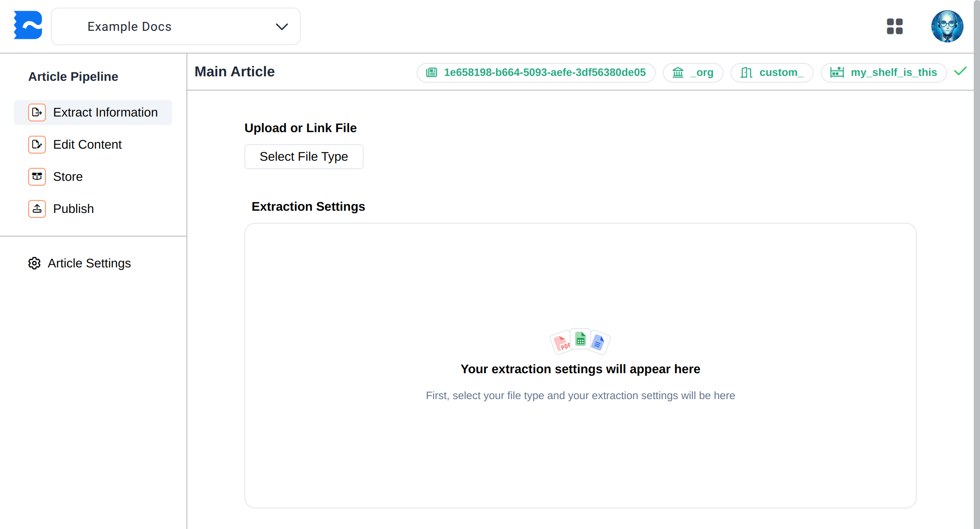Click the my_shelf_is_this shelf badge
The height and width of the screenshot is (529, 980).
pos(883,72)
